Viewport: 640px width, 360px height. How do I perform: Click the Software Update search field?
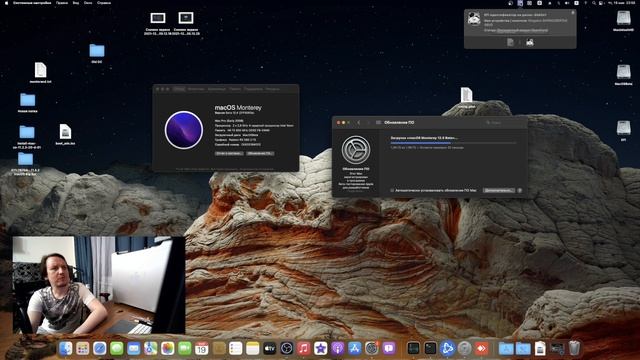click(502, 122)
